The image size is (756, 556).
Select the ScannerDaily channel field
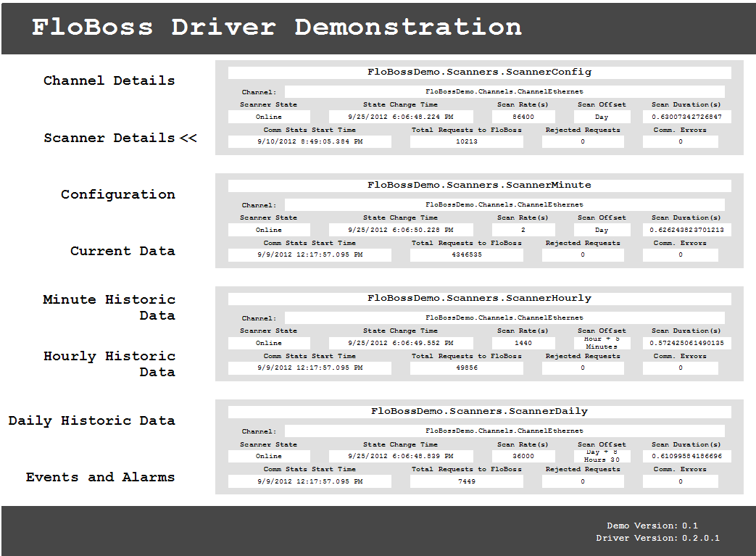504,431
